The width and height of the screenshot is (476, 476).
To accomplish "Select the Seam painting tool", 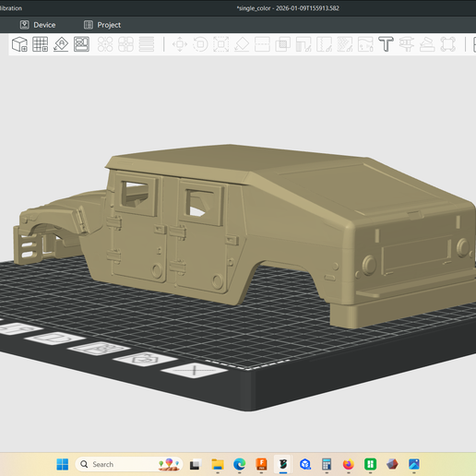I will pos(324,44).
